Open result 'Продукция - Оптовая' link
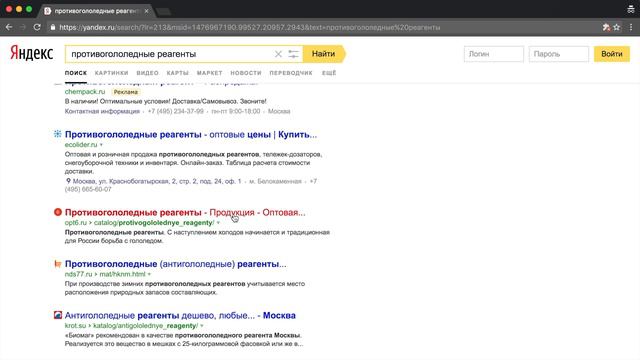This screenshot has width=640, height=360. pyautogui.click(x=185, y=212)
